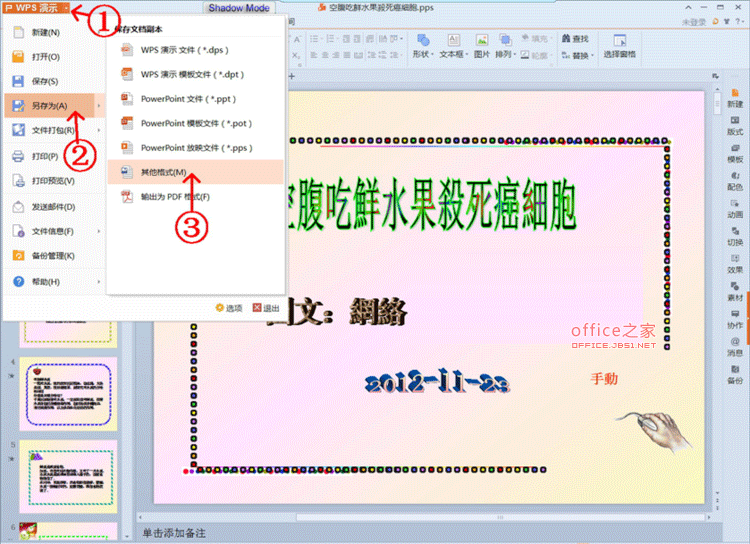Click the 手動 text on the slide

(x=604, y=379)
